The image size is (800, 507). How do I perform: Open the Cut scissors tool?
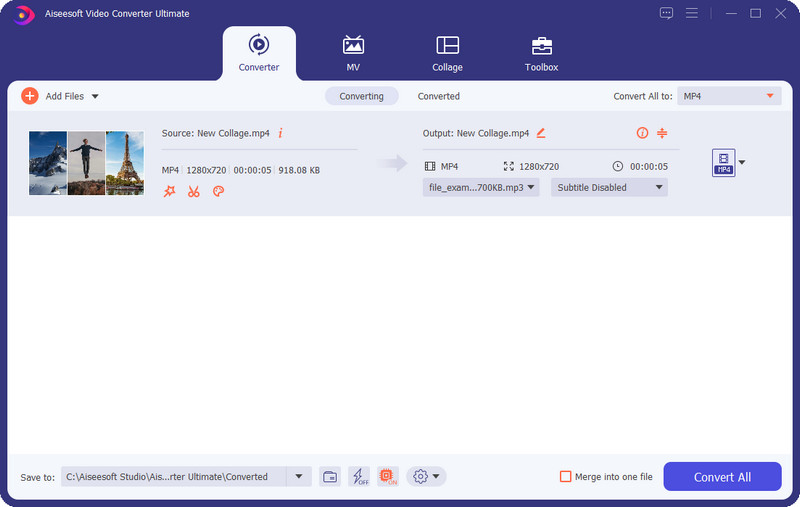[x=193, y=191]
